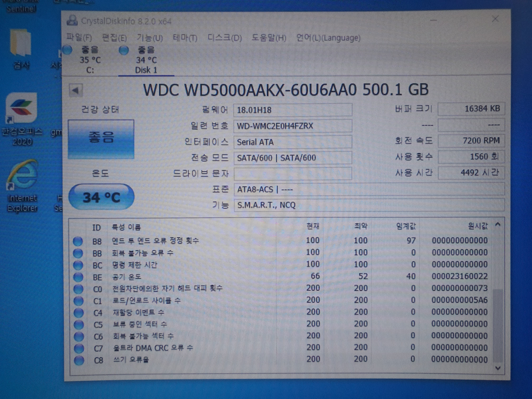Click the status dot of attribute C5
This screenshot has height=399, width=532.
79,325
